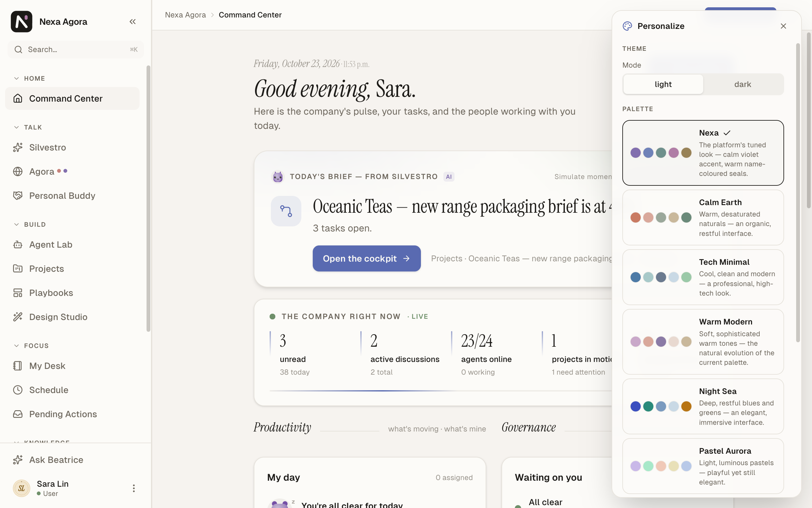812x508 pixels.
Task: Click the Agora globe icon
Action: point(18,172)
